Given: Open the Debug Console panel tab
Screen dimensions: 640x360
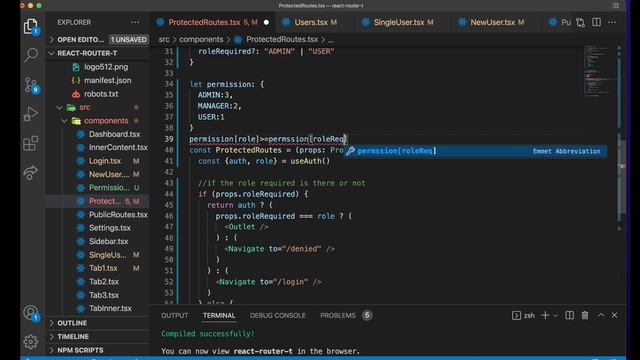Looking at the screenshot, I should pyautogui.click(x=278, y=316).
